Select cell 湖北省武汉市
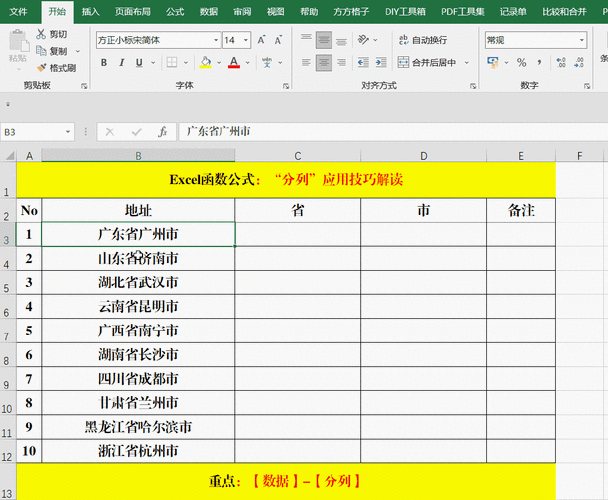 (x=138, y=282)
